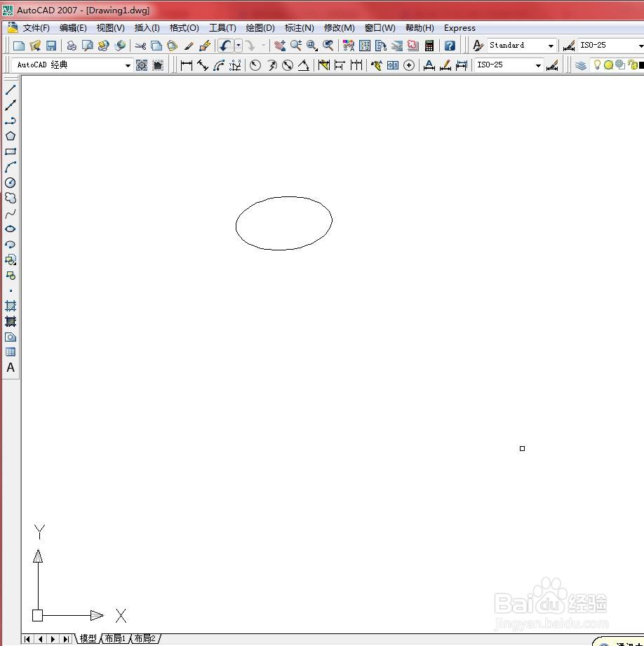
Task: Click the Linear Dimension tool
Action: (187, 65)
